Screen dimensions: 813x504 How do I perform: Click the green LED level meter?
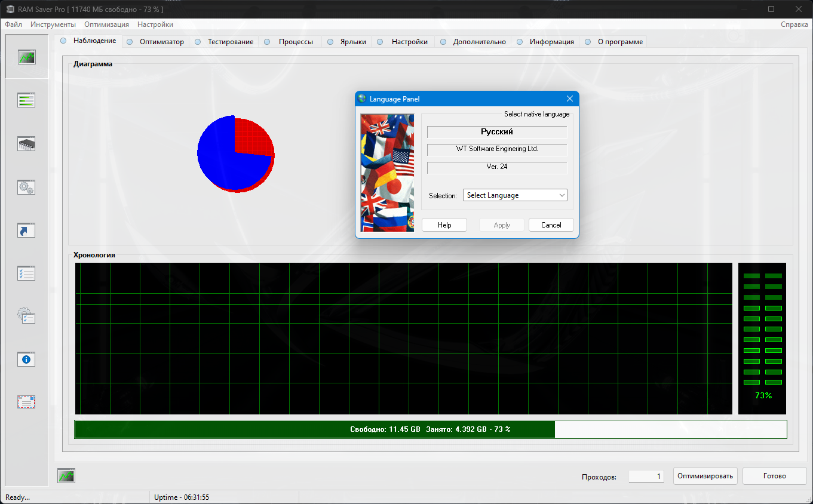(762, 328)
